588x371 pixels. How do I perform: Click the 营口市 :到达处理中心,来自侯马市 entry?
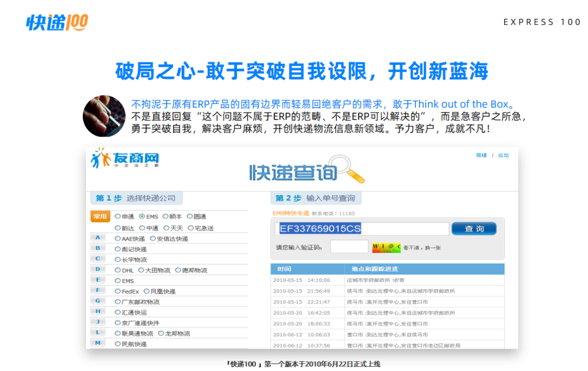pos(388,335)
